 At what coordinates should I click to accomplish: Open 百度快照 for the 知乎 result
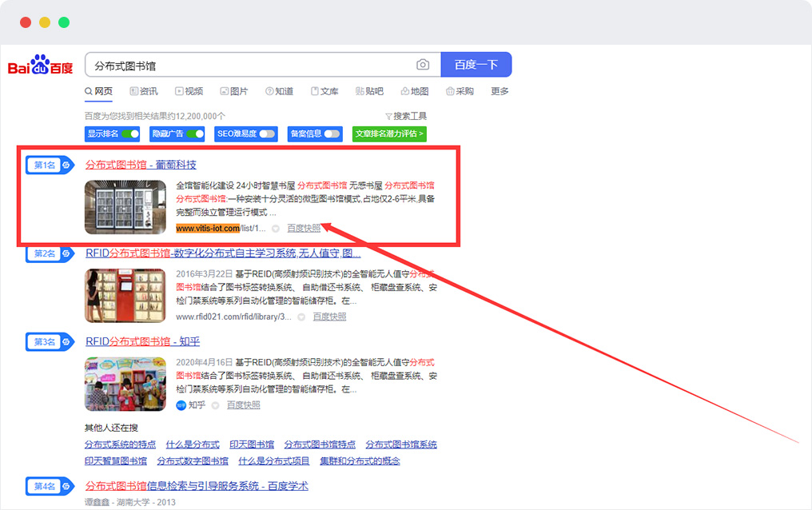pos(244,405)
